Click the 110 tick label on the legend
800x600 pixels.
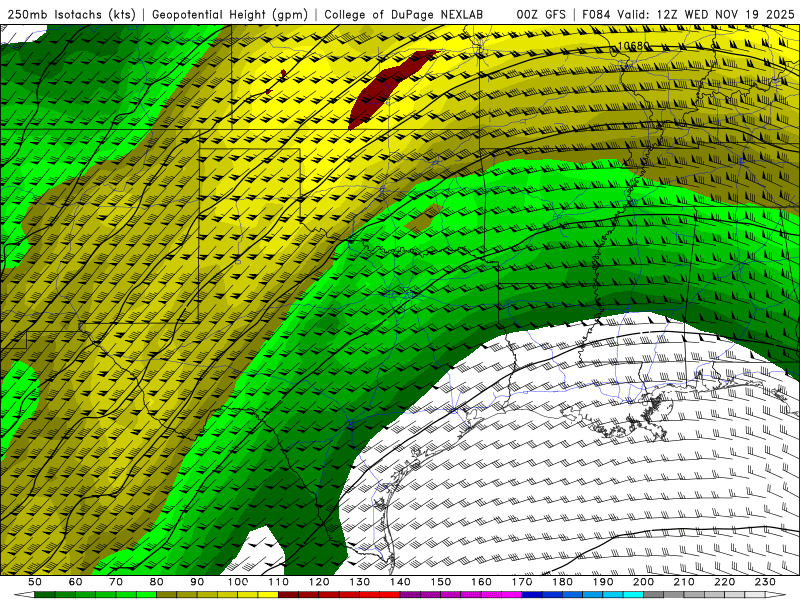pyautogui.click(x=279, y=582)
